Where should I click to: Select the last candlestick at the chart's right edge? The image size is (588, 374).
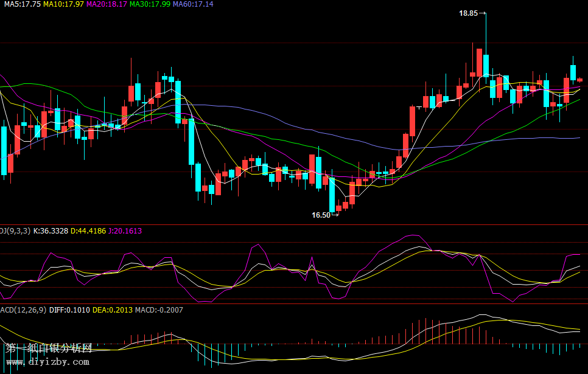pyautogui.click(x=579, y=80)
